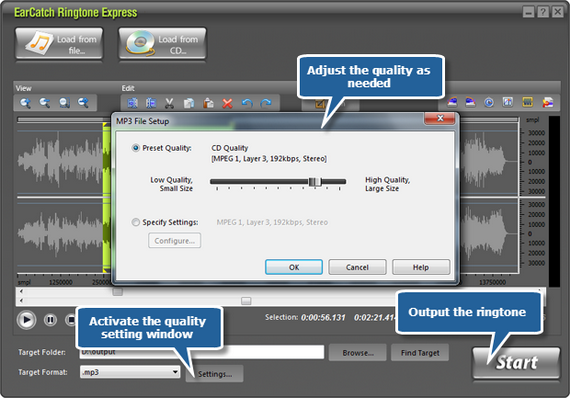
Task: Select the Specify Settings radio button
Action: (x=136, y=222)
